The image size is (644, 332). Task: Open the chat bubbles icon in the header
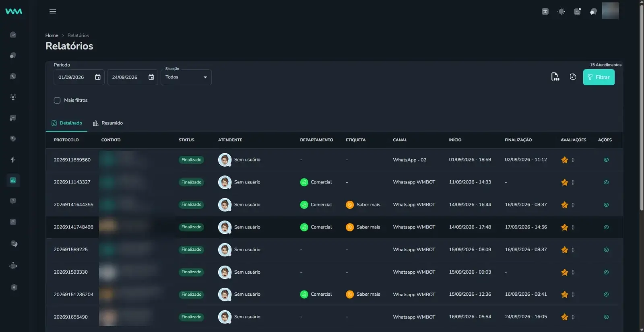click(x=593, y=12)
